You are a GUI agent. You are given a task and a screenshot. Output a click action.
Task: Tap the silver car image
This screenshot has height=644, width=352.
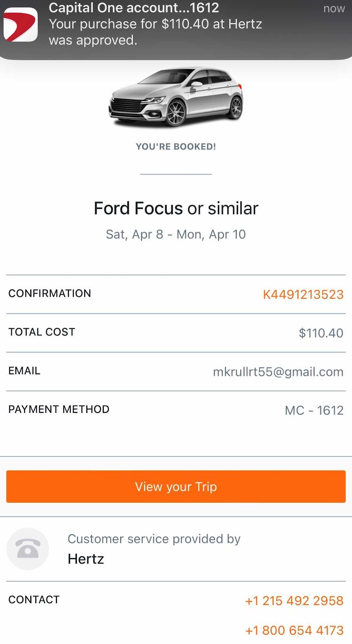(x=176, y=97)
